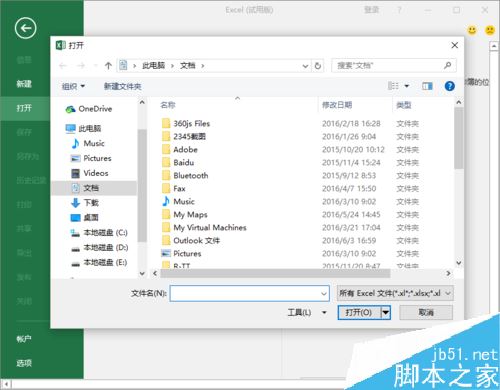
Task: Click horizontal scroll right arrow
Action: click(x=449, y=273)
